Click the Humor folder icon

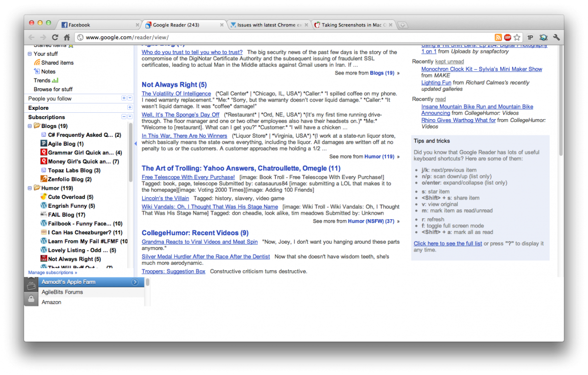[37, 188]
